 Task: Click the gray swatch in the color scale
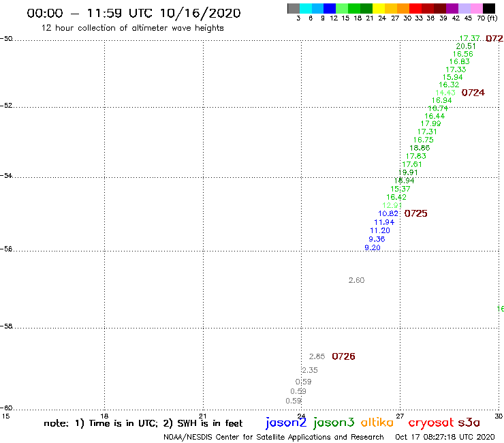pyautogui.click(x=294, y=8)
